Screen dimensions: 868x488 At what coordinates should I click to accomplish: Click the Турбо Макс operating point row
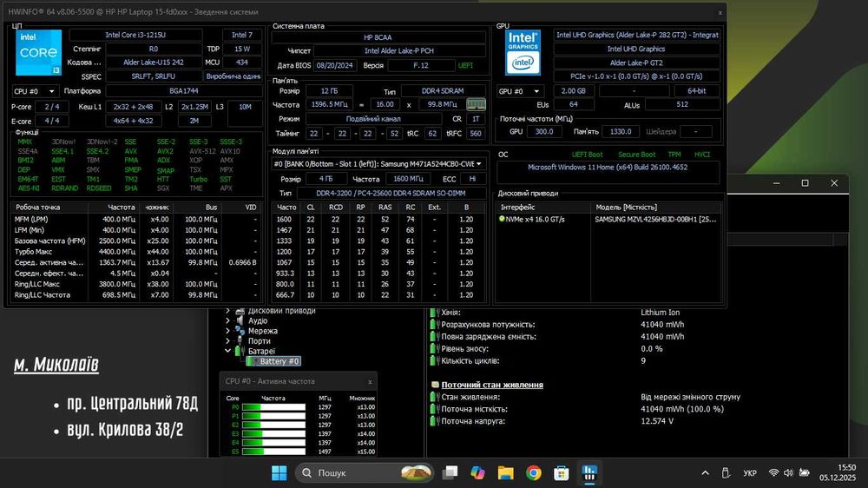point(135,252)
